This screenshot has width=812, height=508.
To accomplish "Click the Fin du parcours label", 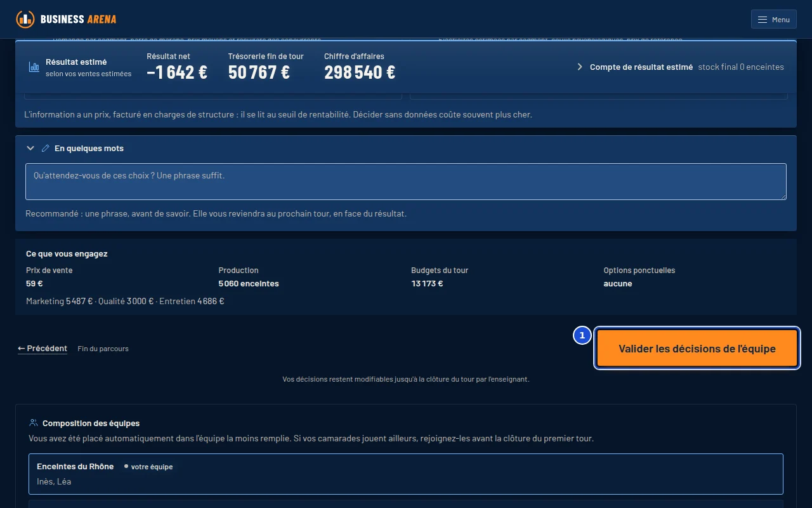I will coord(103,349).
